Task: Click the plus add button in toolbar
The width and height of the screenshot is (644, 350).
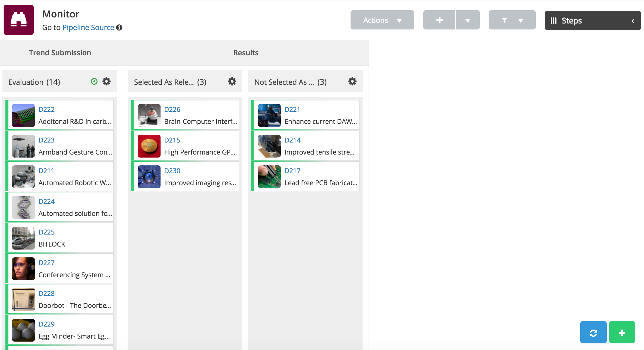Action: click(439, 20)
